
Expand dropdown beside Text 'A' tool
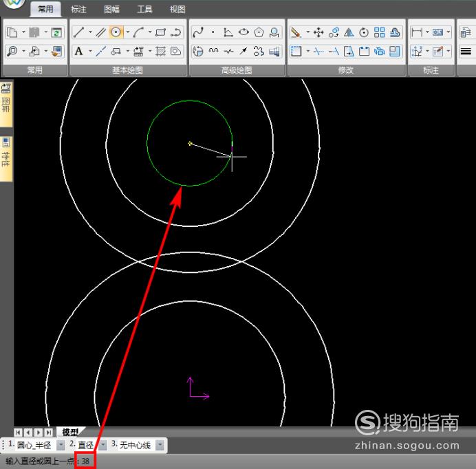pyautogui.click(x=90, y=51)
